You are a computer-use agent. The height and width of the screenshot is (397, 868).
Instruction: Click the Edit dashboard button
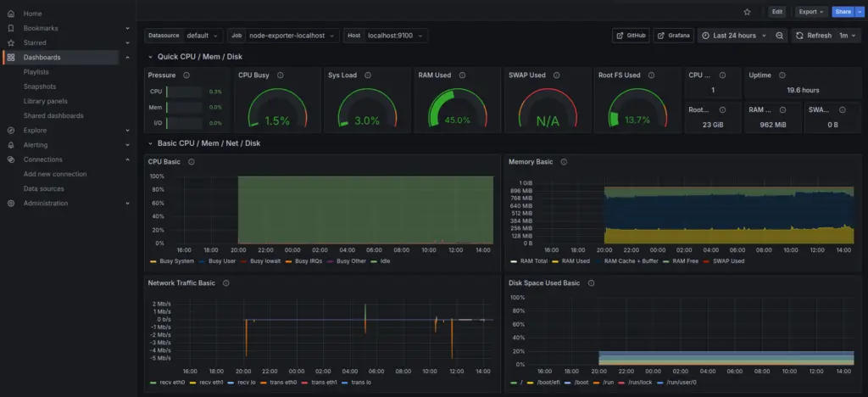tap(777, 12)
